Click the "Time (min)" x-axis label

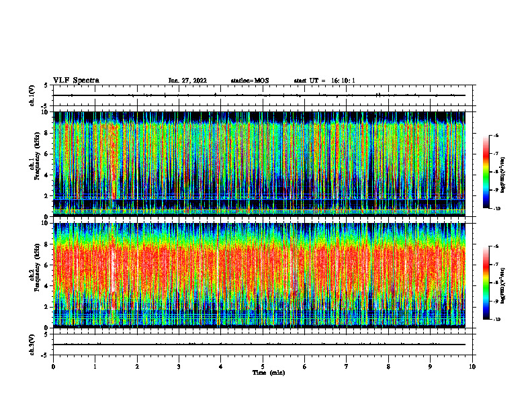(269, 373)
